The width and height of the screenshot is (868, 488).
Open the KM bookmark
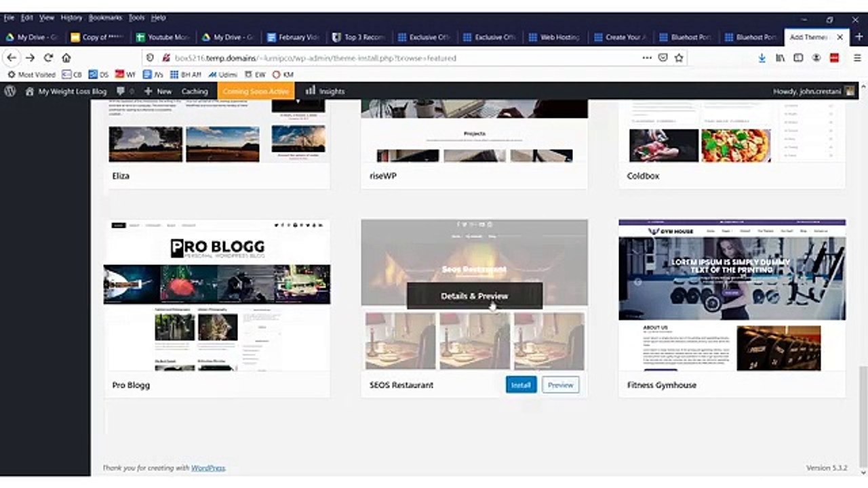coord(283,75)
